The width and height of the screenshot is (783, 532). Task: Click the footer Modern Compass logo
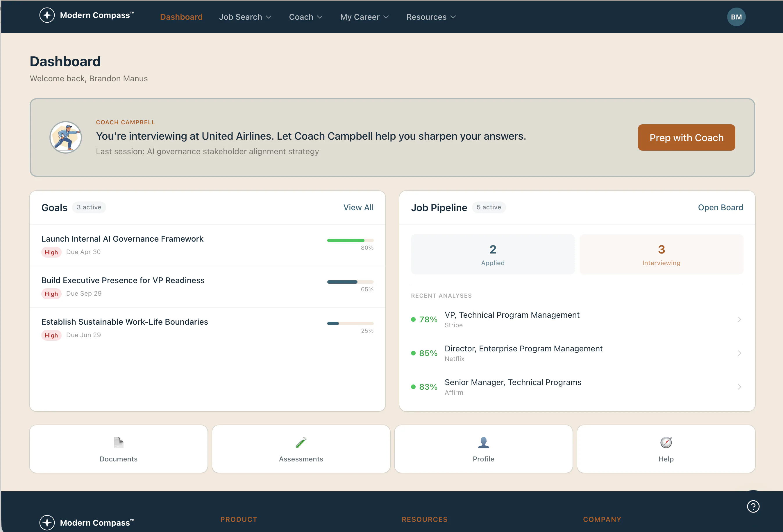coord(87,523)
